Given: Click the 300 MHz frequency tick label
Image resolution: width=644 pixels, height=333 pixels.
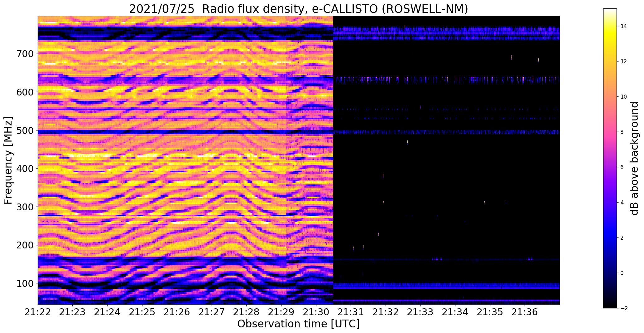Looking at the screenshot, I should coord(25,207).
